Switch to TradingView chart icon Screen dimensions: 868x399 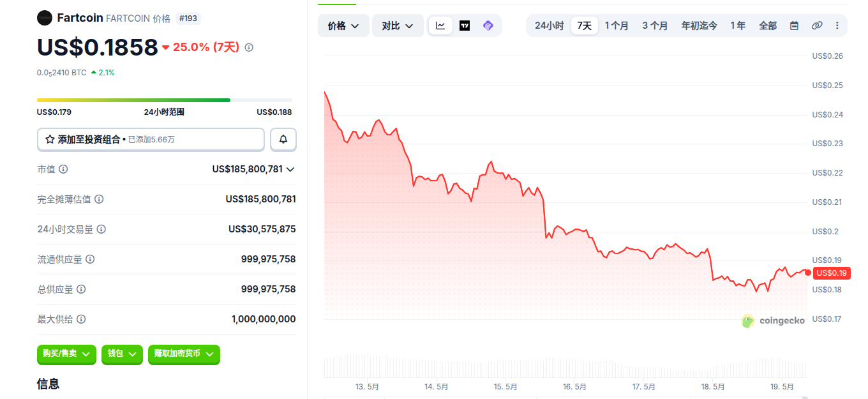[465, 26]
